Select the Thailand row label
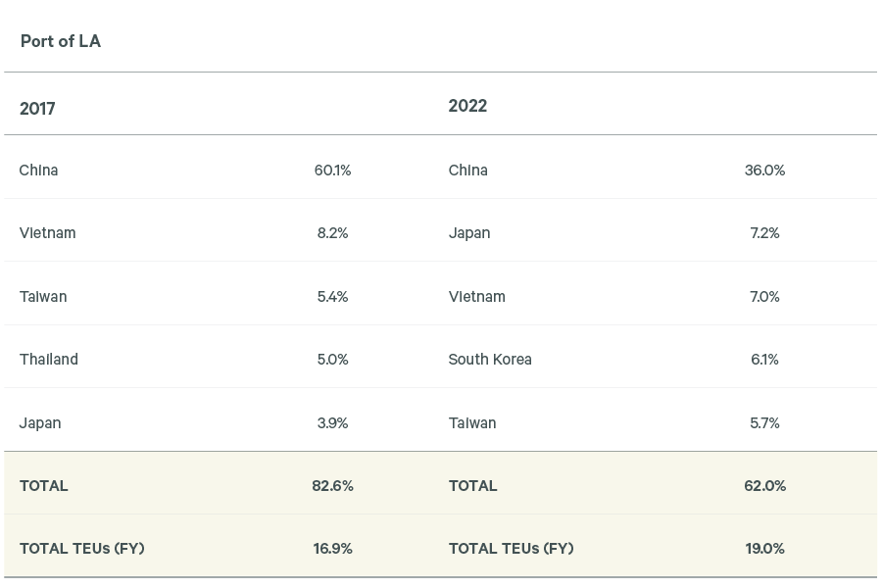This screenshot has width=882, height=588. click(x=49, y=360)
